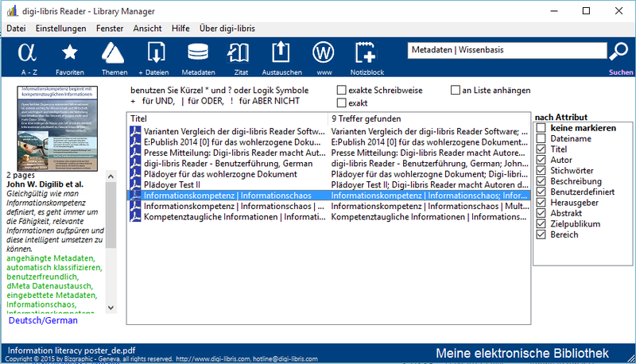Click PDF icon of Benutzerführung row
This screenshot has height=364, width=636.
(135, 164)
